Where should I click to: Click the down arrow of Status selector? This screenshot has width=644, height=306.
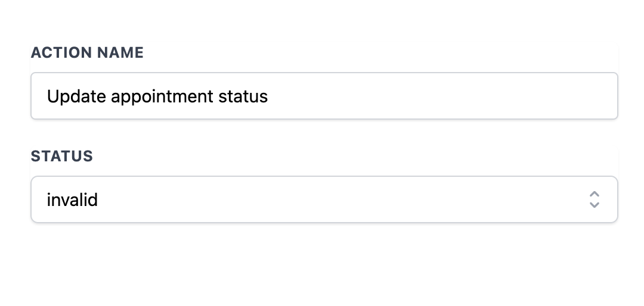pos(595,205)
